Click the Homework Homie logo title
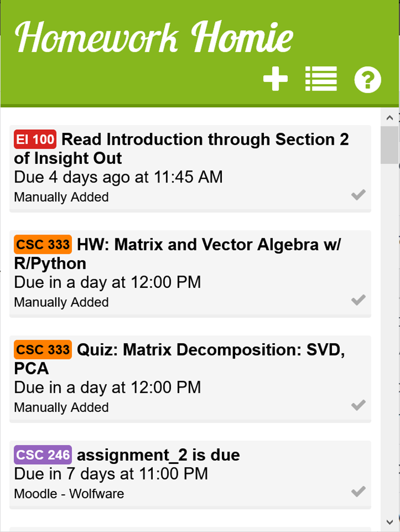The width and height of the screenshot is (400, 532). tap(154, 37)
